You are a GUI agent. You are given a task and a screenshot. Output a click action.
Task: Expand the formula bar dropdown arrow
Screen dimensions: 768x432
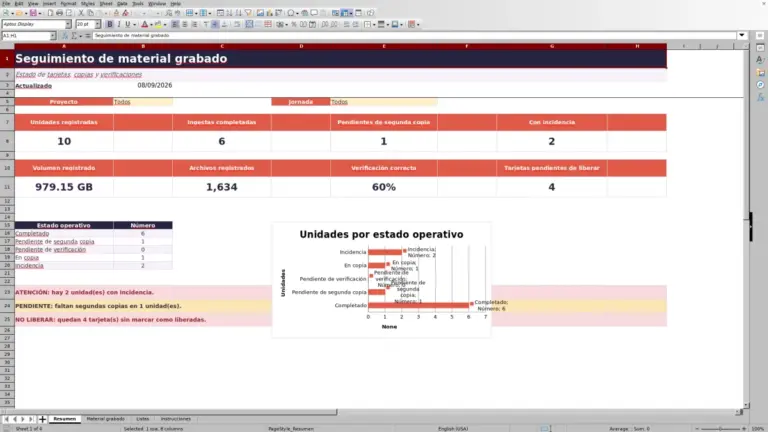[742, 35]
